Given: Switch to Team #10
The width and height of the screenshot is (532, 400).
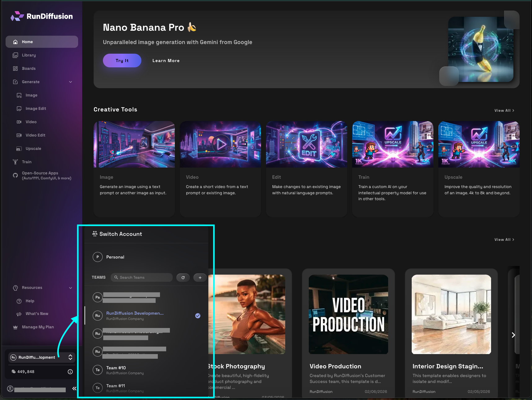Looking at the screenshot, I should point(146,370).
